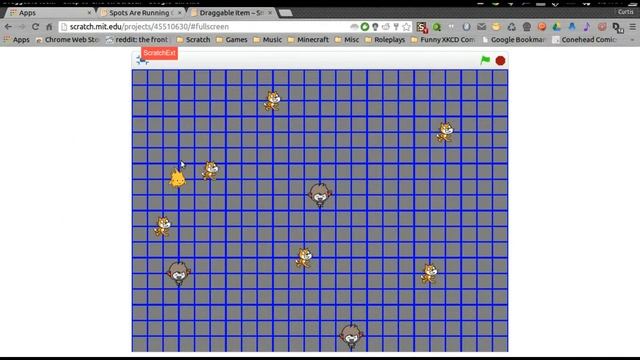Expand the Scratch bookmarks folder

coord(193,40)
